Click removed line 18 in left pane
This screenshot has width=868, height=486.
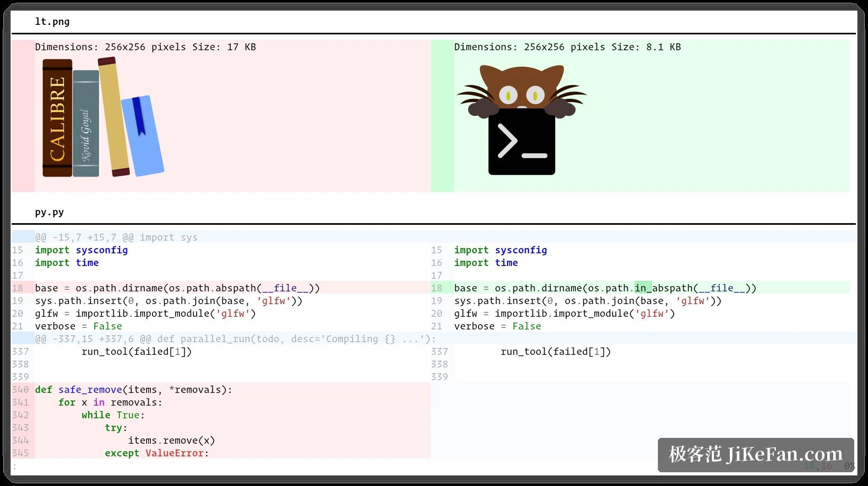[x=221, y=288]
